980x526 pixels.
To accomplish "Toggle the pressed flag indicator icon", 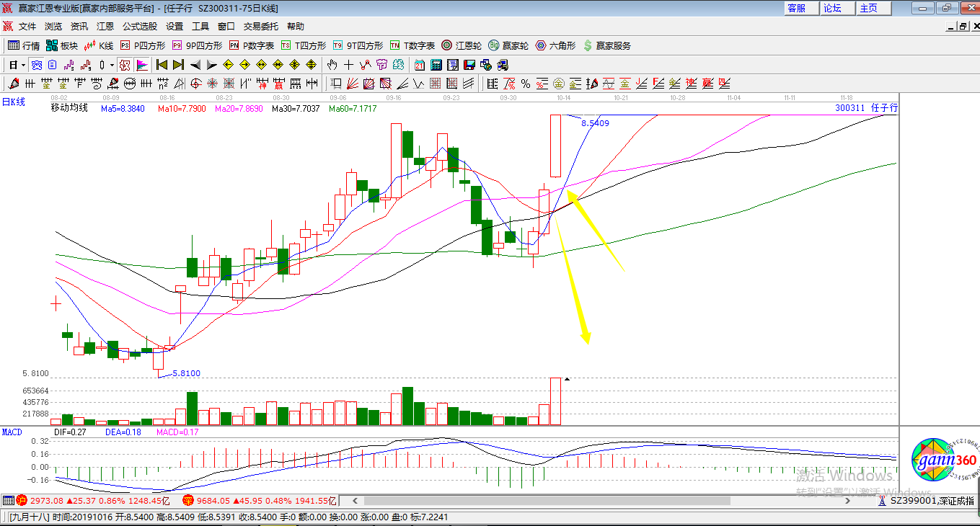I will [x=142, y=65].
